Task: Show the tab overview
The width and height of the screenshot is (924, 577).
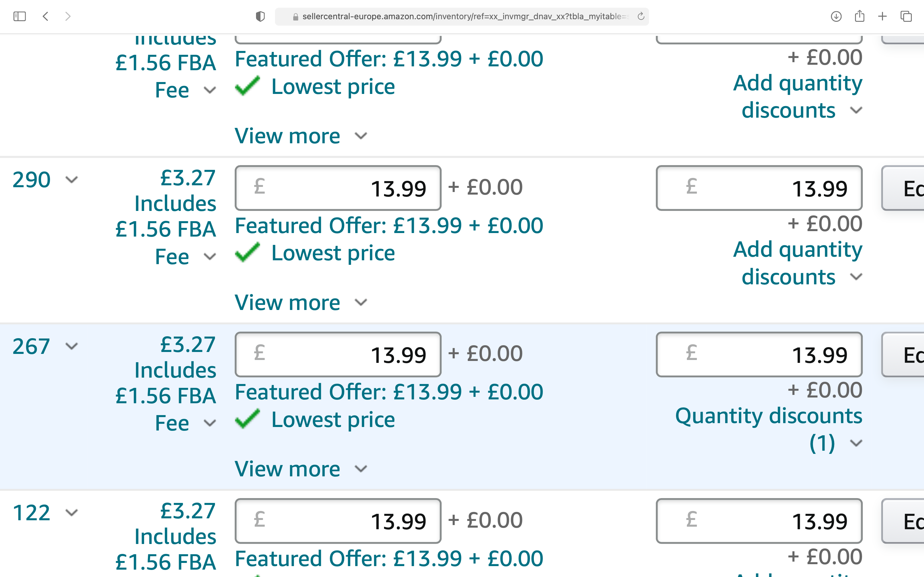Action: tap(906, 16)
